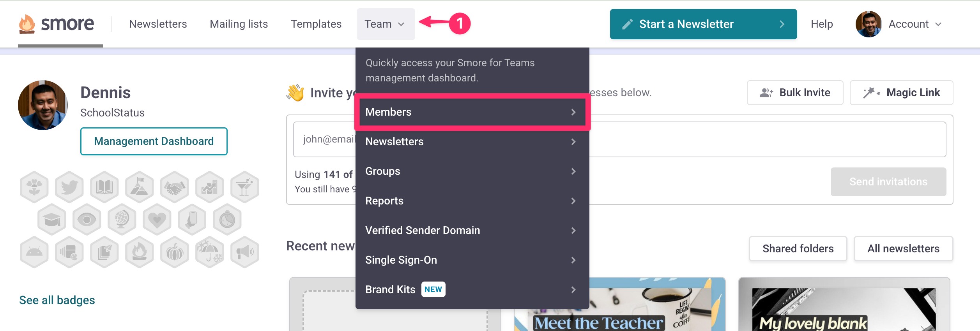Image resolution: width=980 pixels, height=331 pixels.
Task: Click the megaphone badge icon
Action: coord(245,252)
